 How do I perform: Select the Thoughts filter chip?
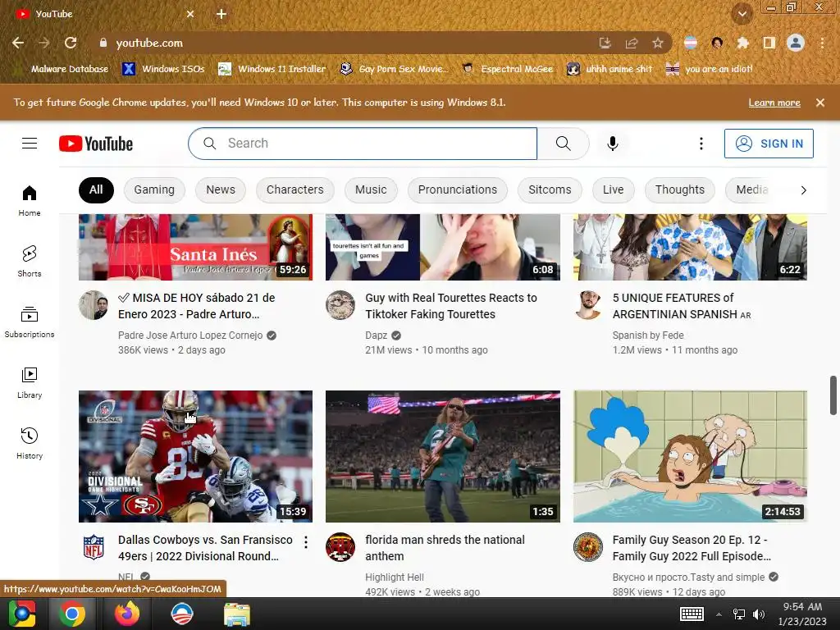tap(680, 190)
